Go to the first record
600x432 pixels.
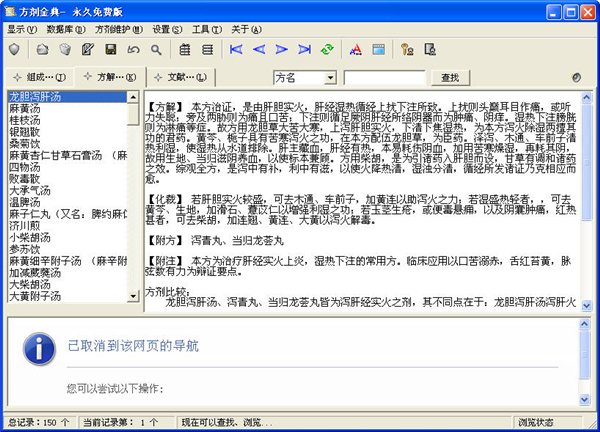click(236, 49)
